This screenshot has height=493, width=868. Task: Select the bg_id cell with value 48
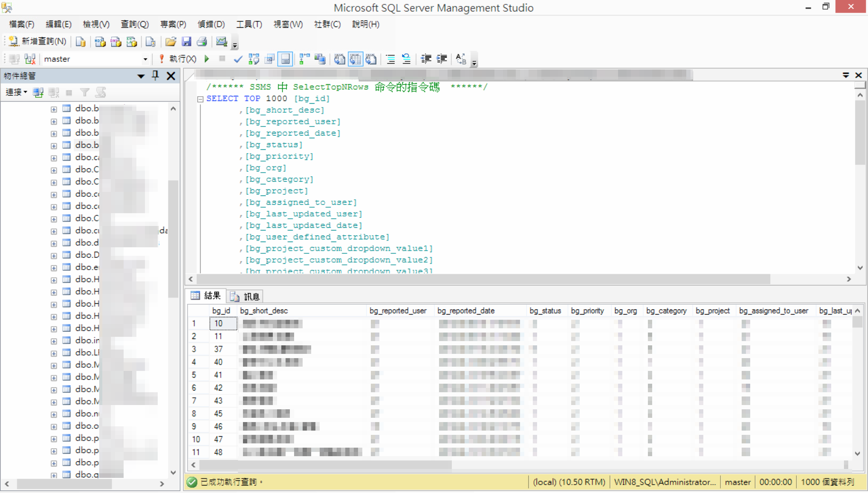pyautogui.click(x=223, y=452)
